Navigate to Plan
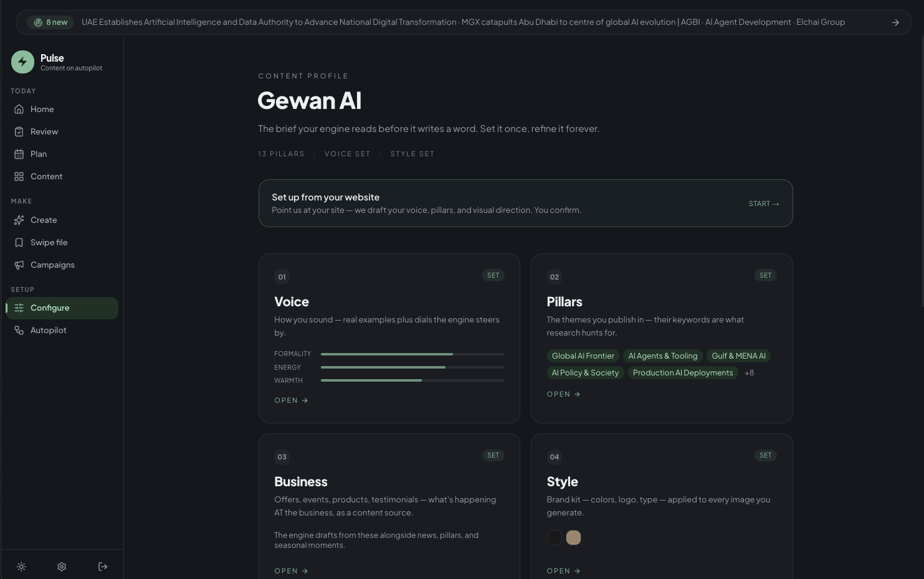Image resolution: width=924 pixels, height=579 pixels. (62, 154)
